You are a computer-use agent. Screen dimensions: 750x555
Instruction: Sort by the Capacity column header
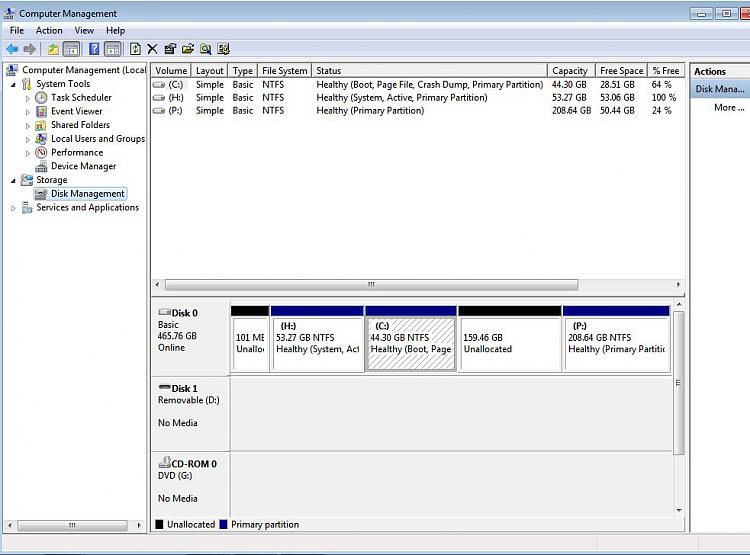572,71
